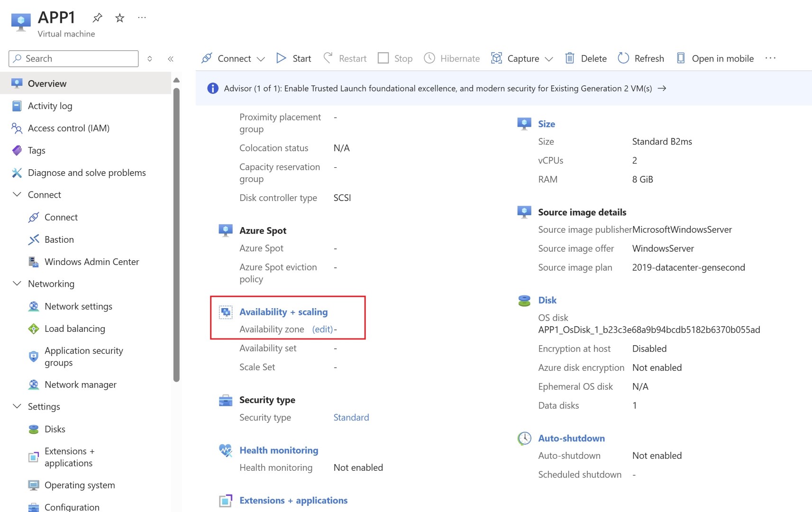Screen dimensions: 812x512
Task: Collapse the Settings group in sidebar
Action: 17,406
